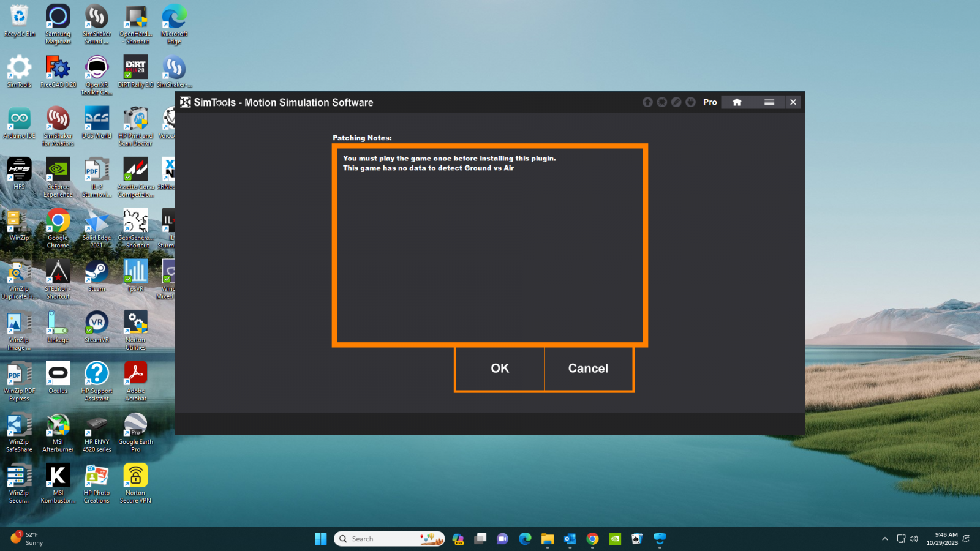
Task: Click the plug icon in SimTools title bar
Action: [691, 102]
